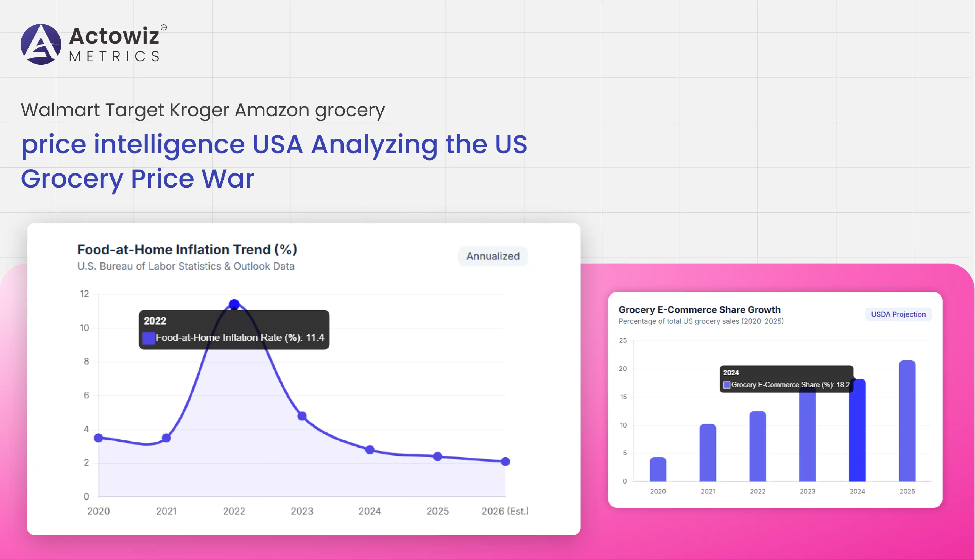Select the 2026 (Est.) inflation data point
This screenshot has width=975, height=560.
[506, 462]
